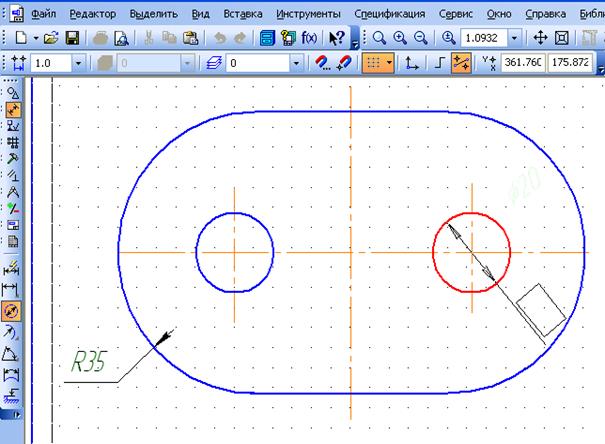
Task: Select the linear dimension tool in left panel
Action: point(14,288)
